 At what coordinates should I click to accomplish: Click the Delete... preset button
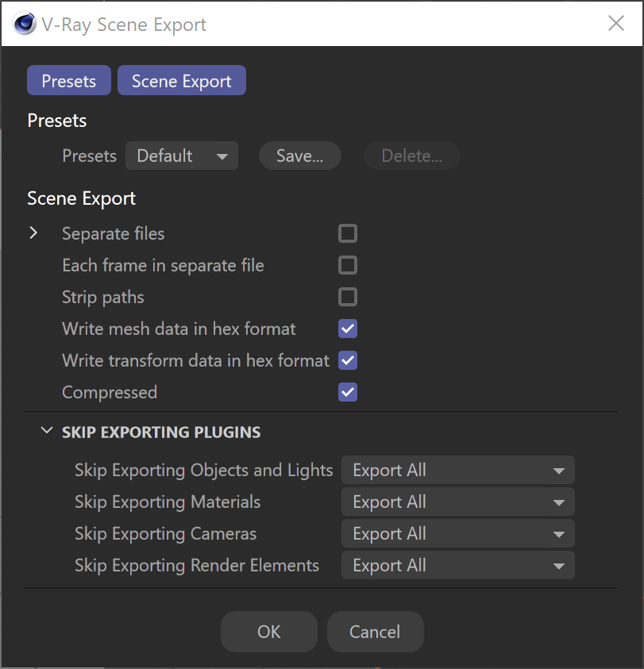point(411,156)
